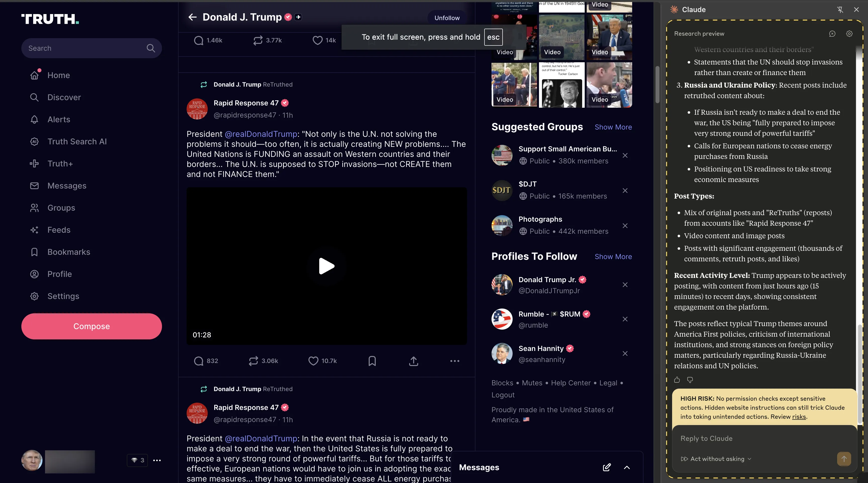The height and width of the screenshot is (483, 868).
Task: Click the share icon on the U.N. video post
Action: pyautogui.click(x=413, y=361)
